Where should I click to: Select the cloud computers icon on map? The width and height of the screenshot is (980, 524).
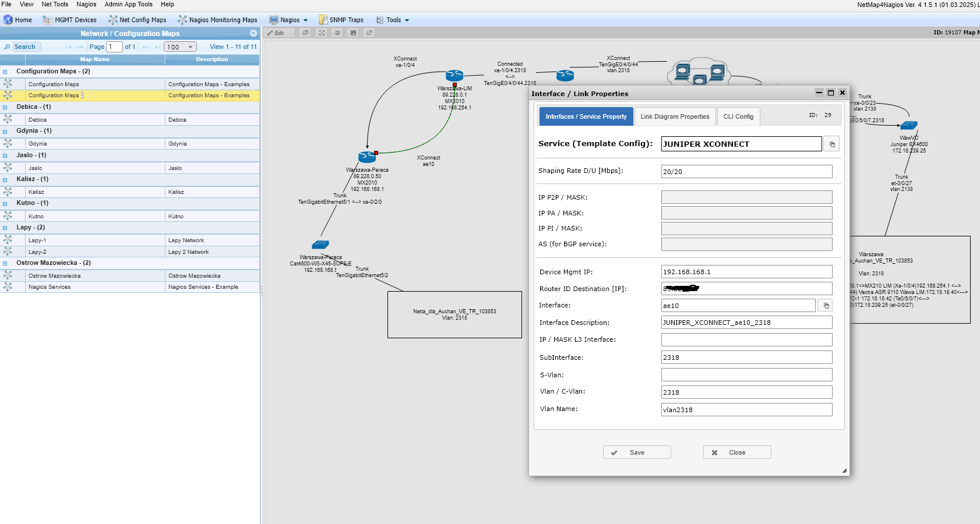point(700,71)
